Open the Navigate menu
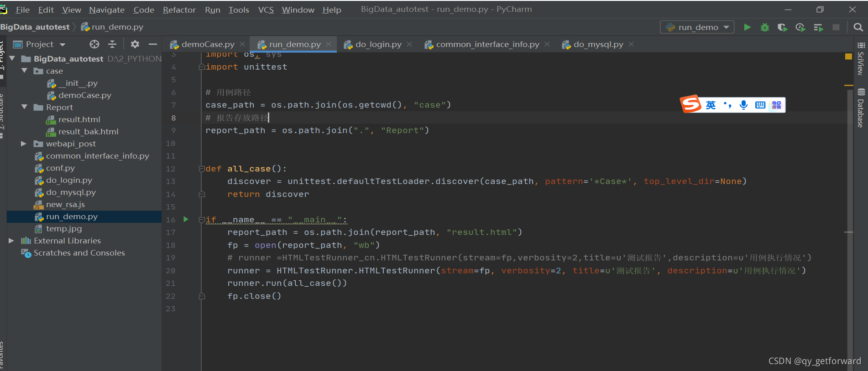868x371 pixels. (107, 10)
